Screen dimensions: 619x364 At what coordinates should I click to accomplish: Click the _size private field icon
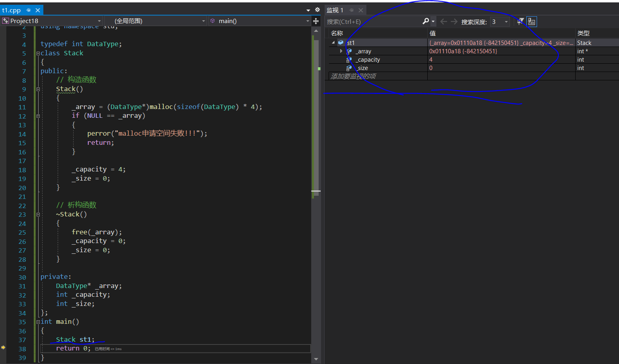pos(349,68)
